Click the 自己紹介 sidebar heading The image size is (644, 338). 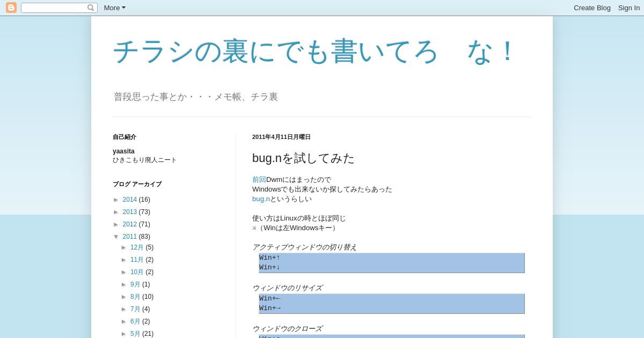[125, 137]
